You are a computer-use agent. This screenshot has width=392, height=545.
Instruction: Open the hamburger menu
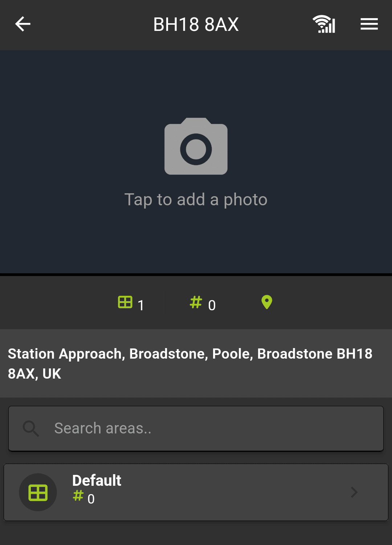[369, 24]
